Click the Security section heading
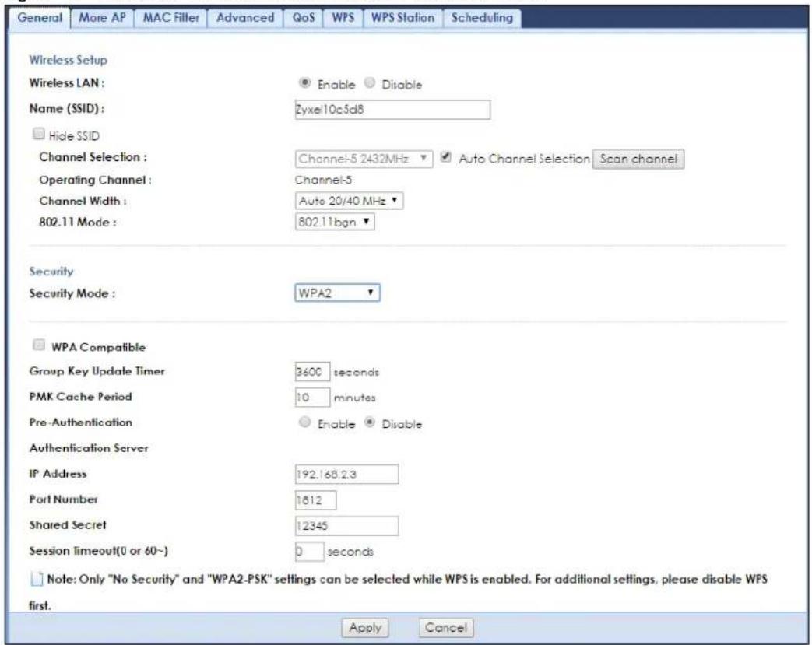Image resolution: width=812 pixels, height=645 pixels. coord(51,272)
